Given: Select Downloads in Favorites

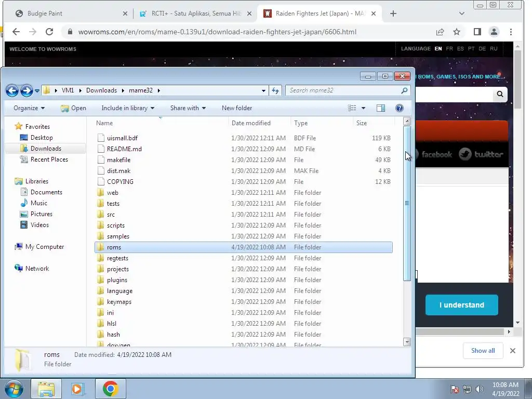Looking at the screenshot, I should click(x=46, y=148).
